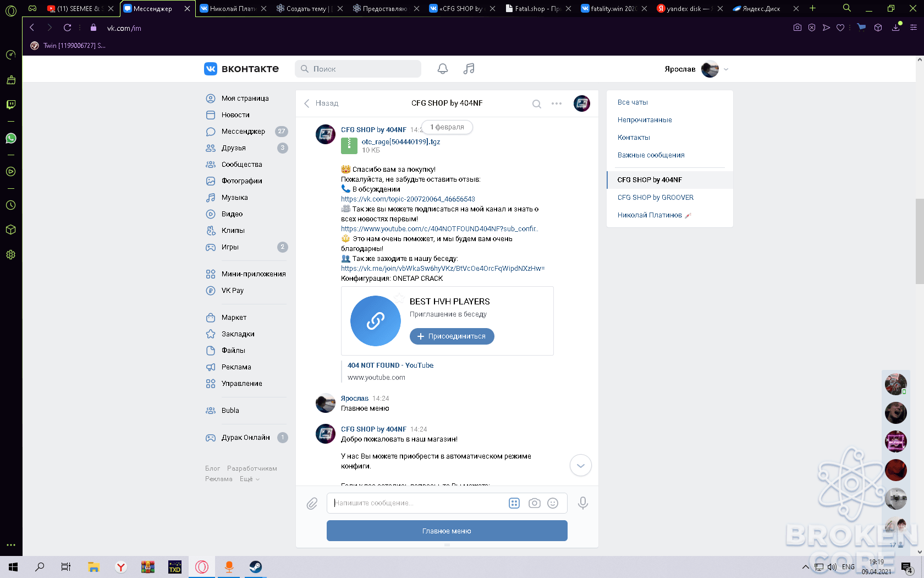Viewport: 924px width, 578px height.
Task: Open the vk.me/join conversation link
Action: point(443,269)
